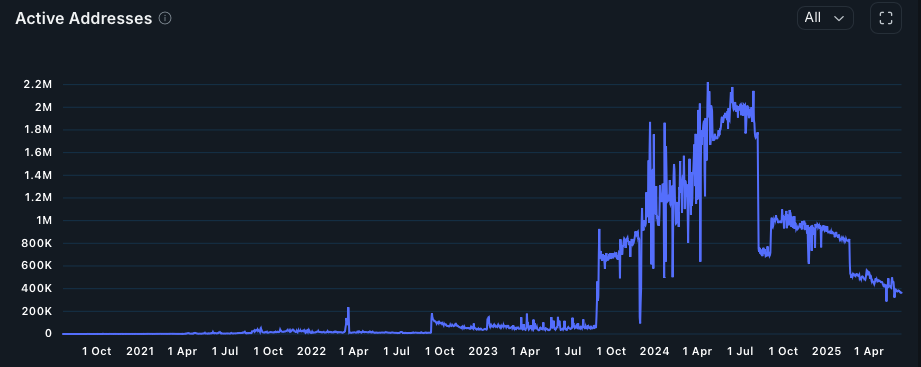The height and width of the screenshot is (367, 921).
Task: Click the 2025 x-axis label
Action: pos(826,352)
